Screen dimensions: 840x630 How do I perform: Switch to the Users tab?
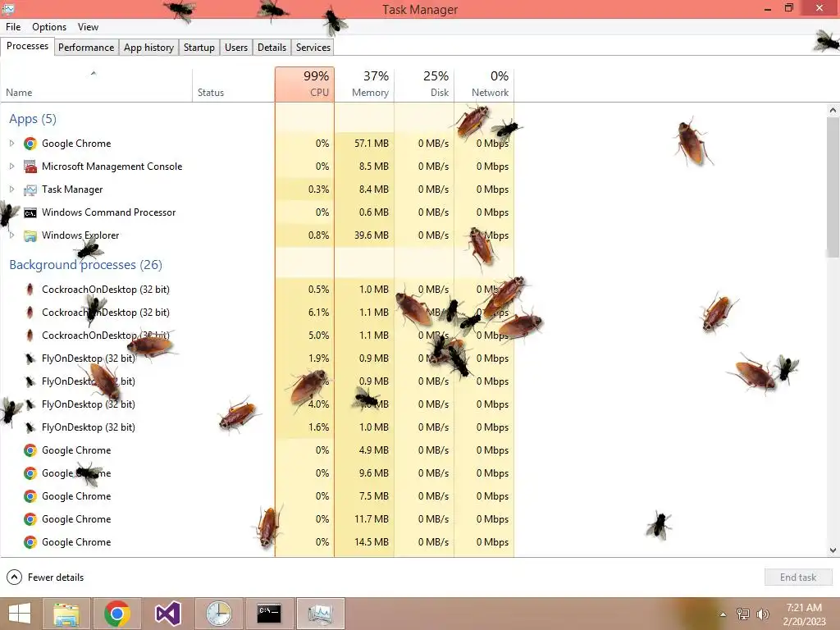[236, 47]
